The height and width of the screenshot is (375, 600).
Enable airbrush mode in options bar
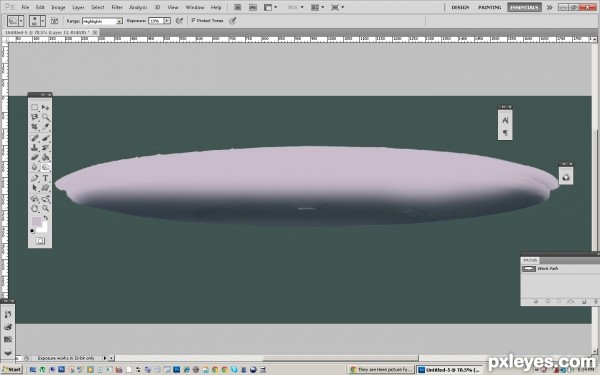tap(179, 21)
